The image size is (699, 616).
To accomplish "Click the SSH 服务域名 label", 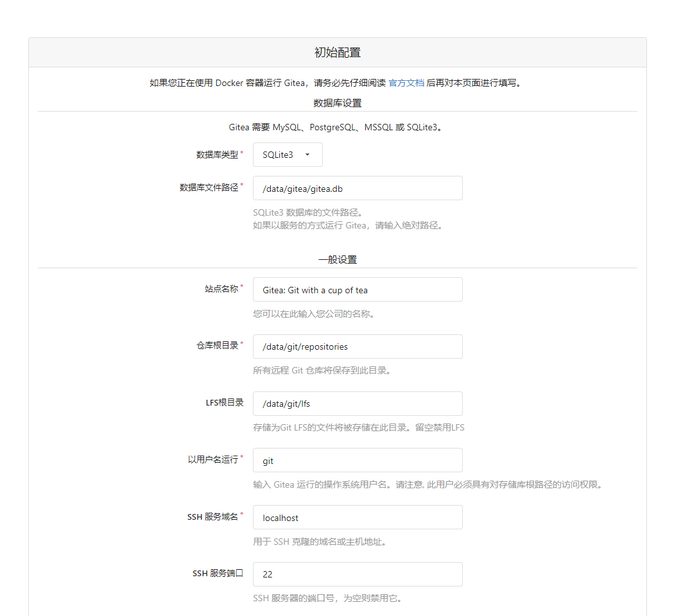I will [212, 517].
